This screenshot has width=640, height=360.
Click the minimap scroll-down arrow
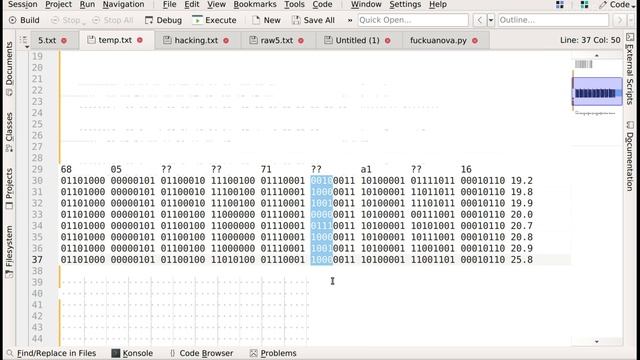tap(597, 341)
